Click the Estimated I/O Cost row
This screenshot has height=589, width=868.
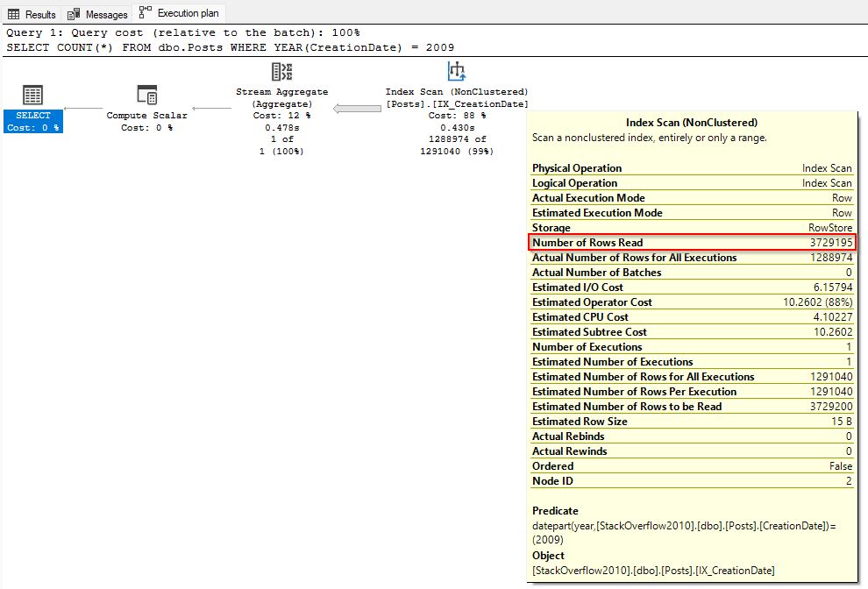692,287
